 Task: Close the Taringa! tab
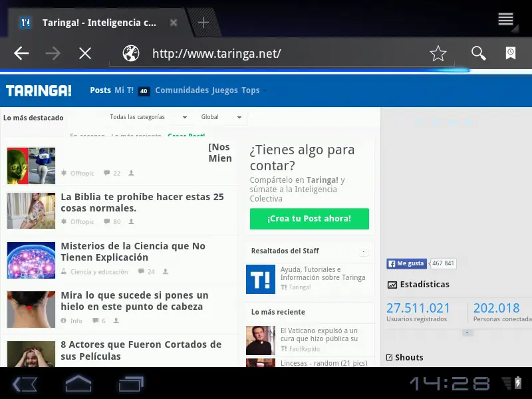174,23
